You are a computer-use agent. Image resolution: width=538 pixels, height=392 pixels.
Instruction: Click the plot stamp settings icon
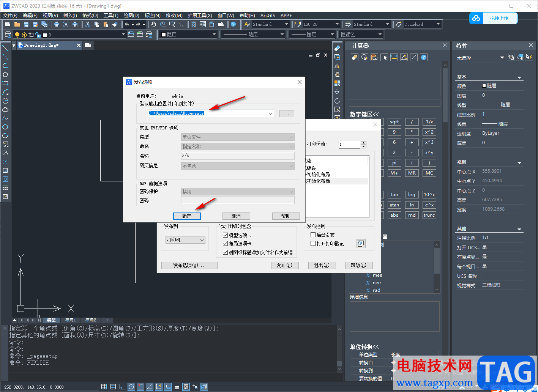(x=361, y=244)
